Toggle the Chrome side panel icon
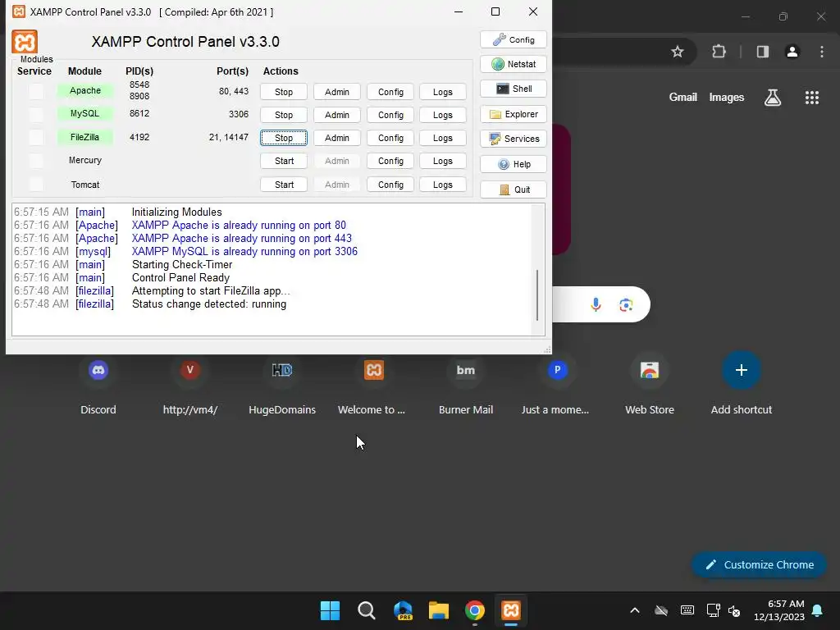This screenshot has height=630, width=840. 763,52
